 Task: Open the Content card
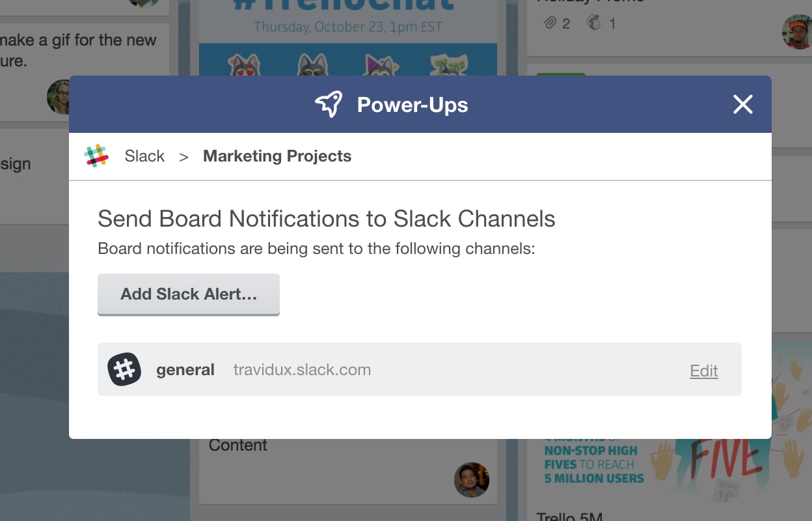(x=238, y=446)
